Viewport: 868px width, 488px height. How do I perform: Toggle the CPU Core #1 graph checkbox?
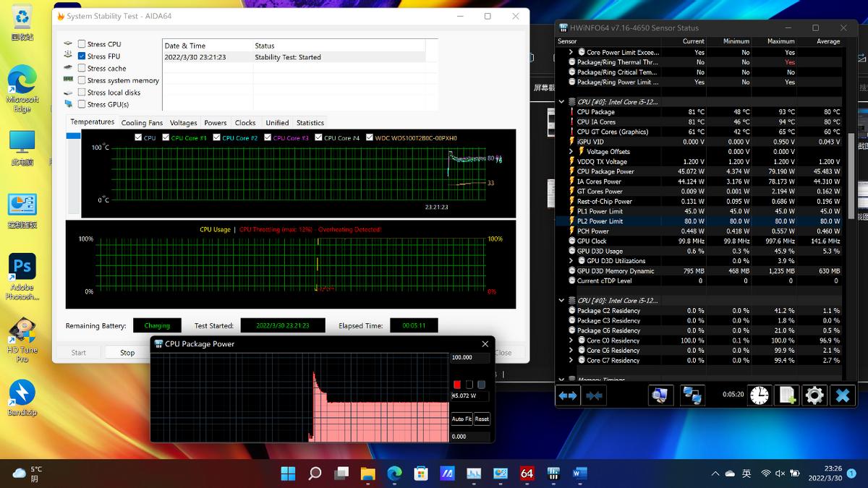click(x=166, y=137)
